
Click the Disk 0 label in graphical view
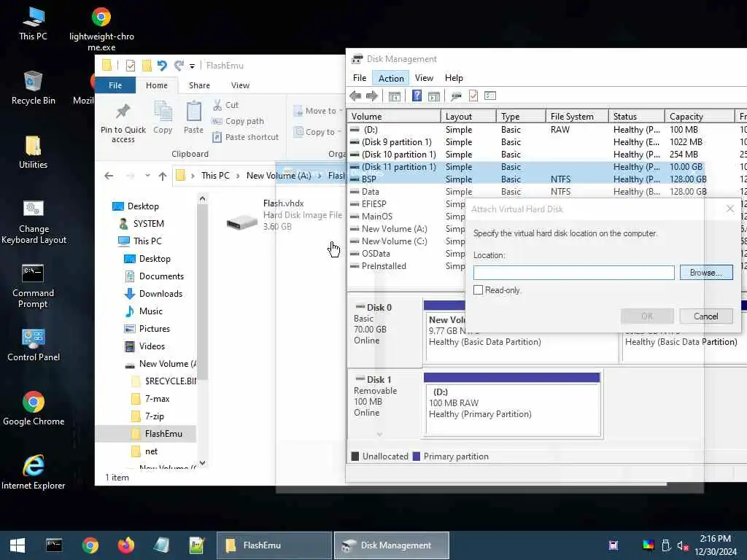(379, 308)
